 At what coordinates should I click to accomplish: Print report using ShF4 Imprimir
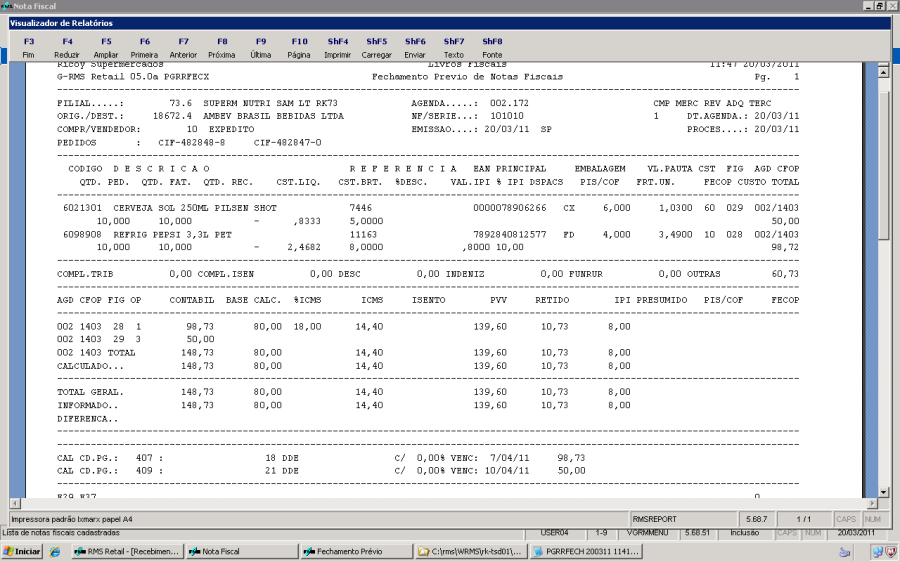[338, 48]
